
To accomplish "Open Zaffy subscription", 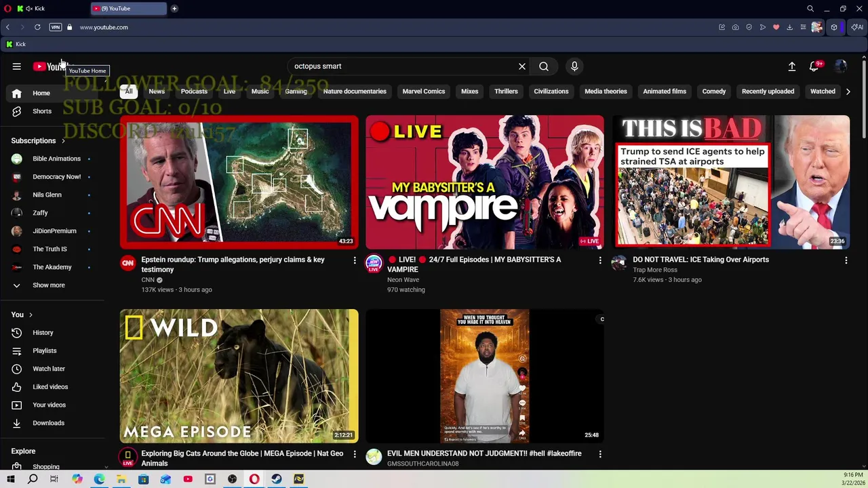I will pos(53,213).
